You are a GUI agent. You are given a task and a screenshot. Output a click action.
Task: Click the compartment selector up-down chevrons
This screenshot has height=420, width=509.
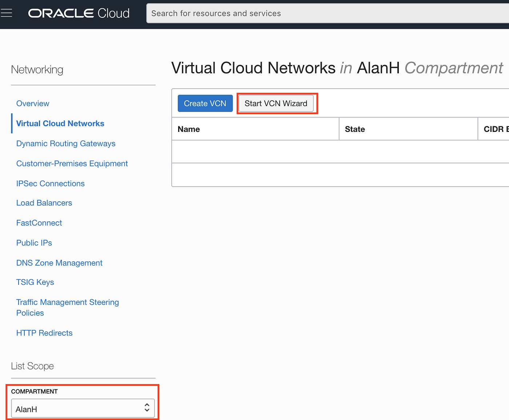pyautogui.click(x=147, y=408)
